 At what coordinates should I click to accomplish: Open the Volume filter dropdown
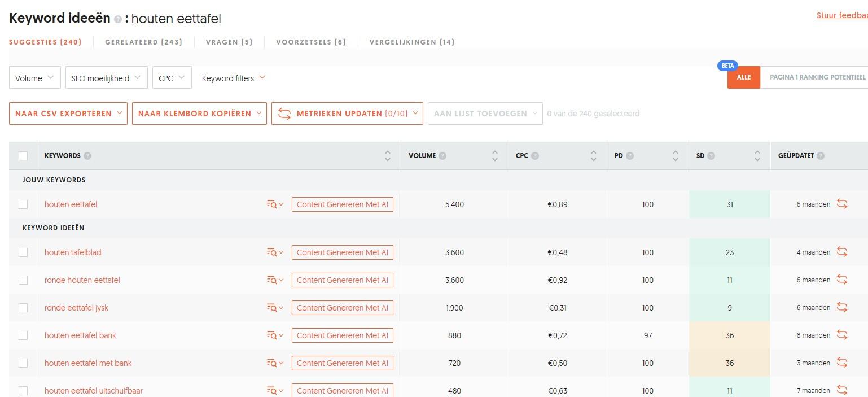coord(35,78)
